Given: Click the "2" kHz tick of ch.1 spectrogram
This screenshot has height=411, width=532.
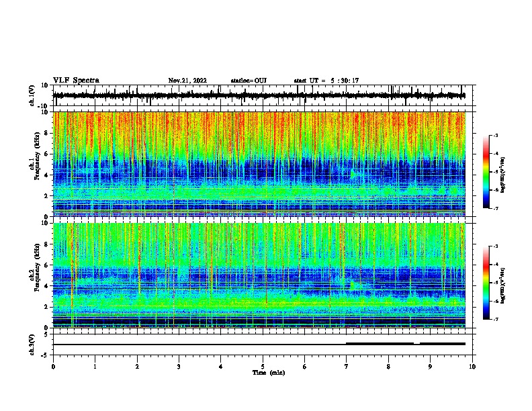Looking at the screenshot, I should click(x=47, y=196).
